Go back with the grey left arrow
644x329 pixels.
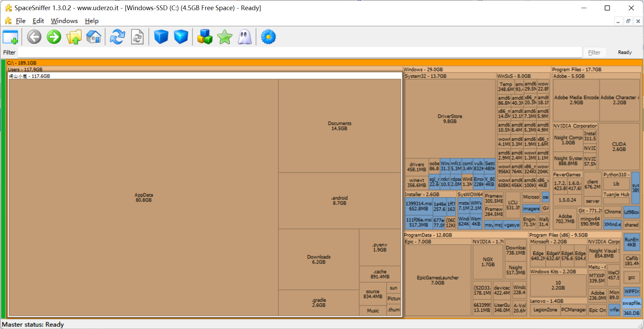[x=34, y=37]
